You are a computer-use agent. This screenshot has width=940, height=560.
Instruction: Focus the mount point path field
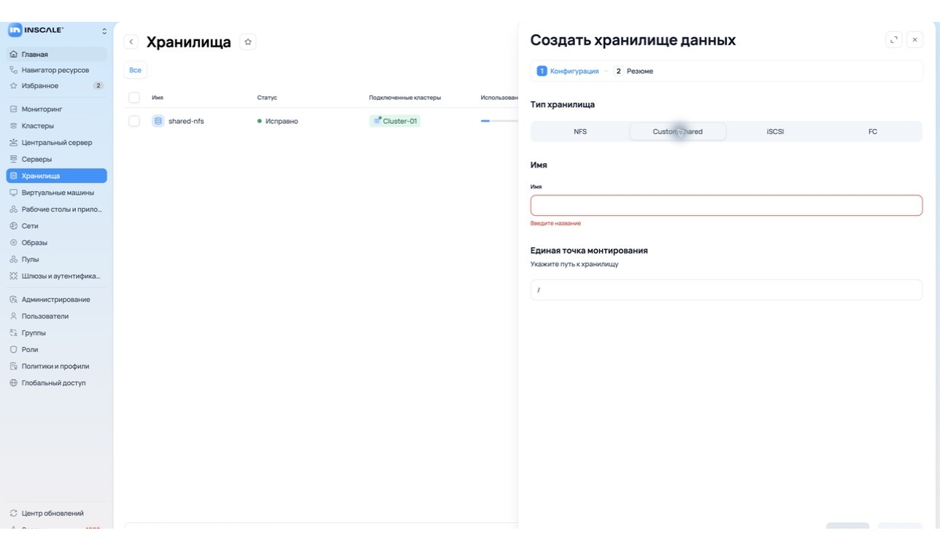click(x=726, y=289)
